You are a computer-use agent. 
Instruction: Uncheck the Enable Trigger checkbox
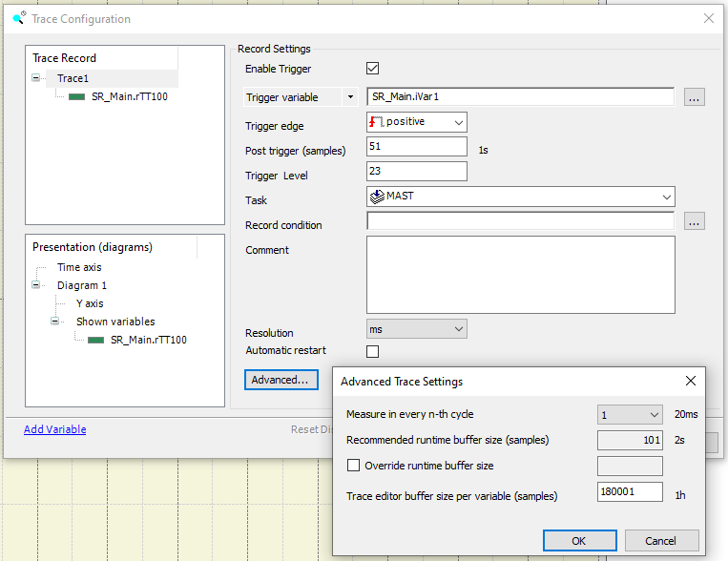(373, 69)
